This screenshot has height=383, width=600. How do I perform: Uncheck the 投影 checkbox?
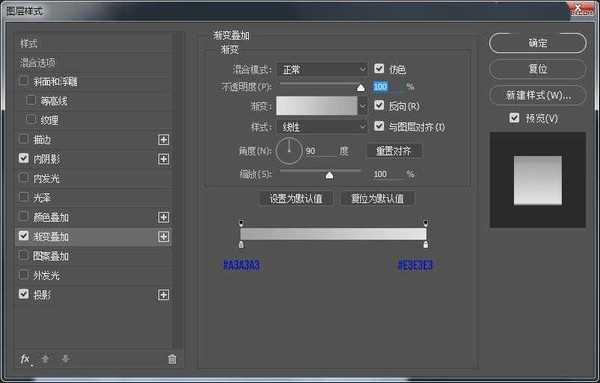(x=24, y=294)
